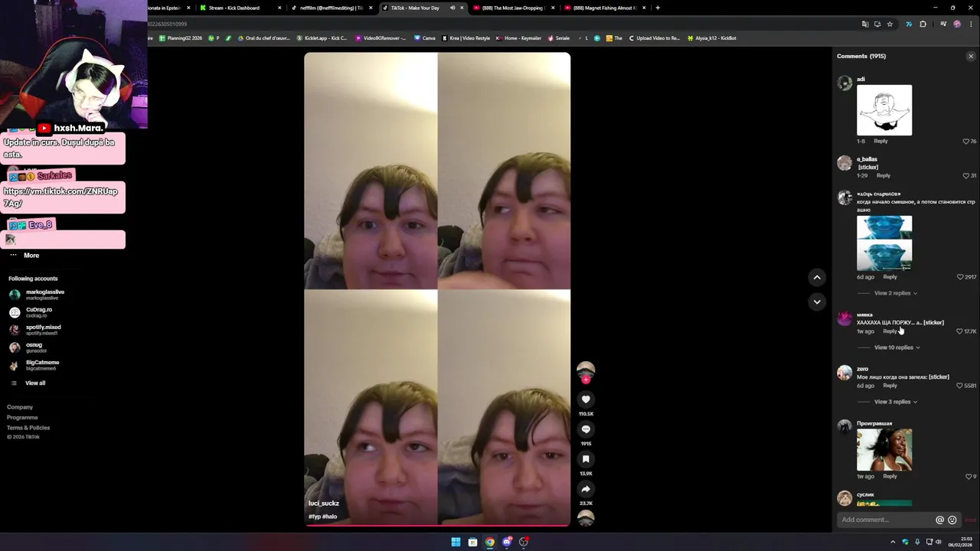Screen dimensions: 980x551
Task: Open the Kicklet.app bookmark
Action: coord(322,37)
